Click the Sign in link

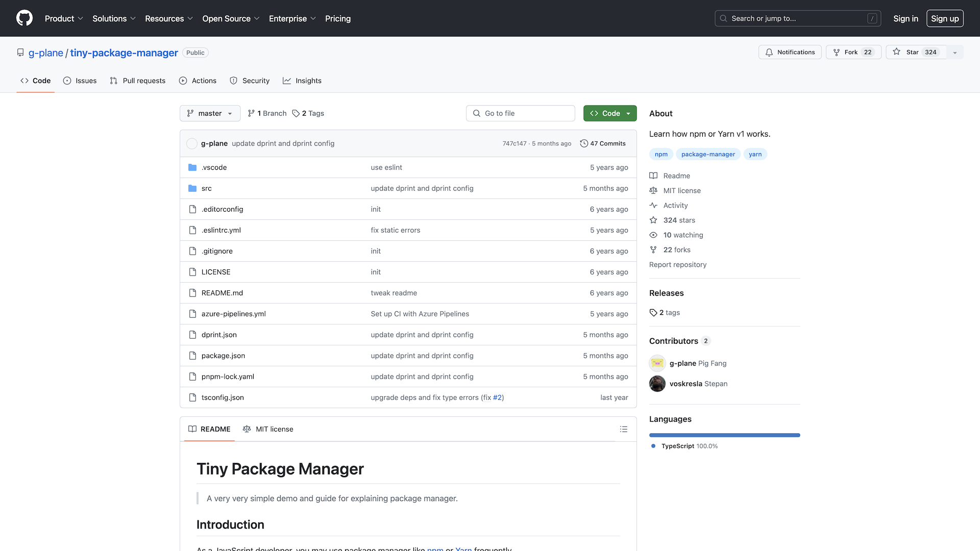tap(905, 18)
